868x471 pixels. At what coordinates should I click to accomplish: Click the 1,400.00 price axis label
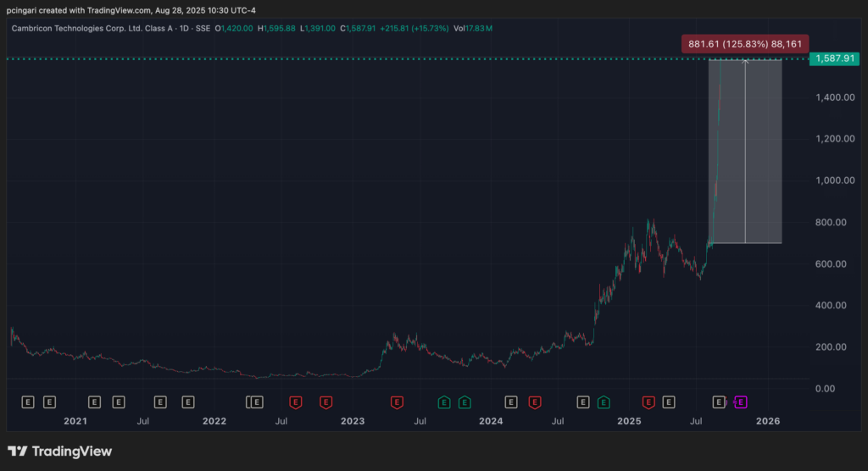[x=835, y=97]
